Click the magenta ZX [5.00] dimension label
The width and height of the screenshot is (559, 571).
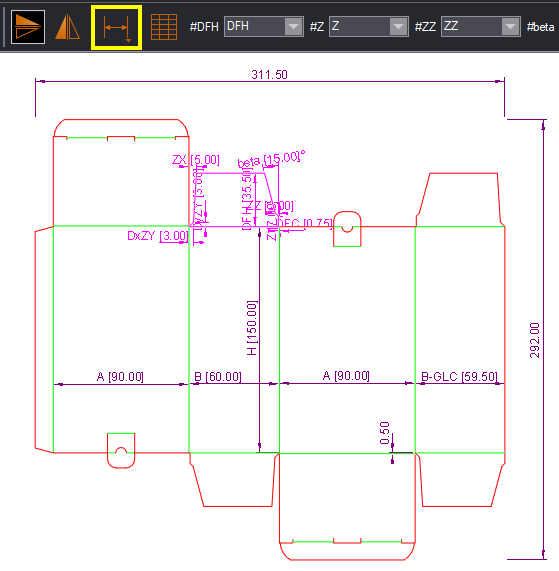tap(196, 160)
